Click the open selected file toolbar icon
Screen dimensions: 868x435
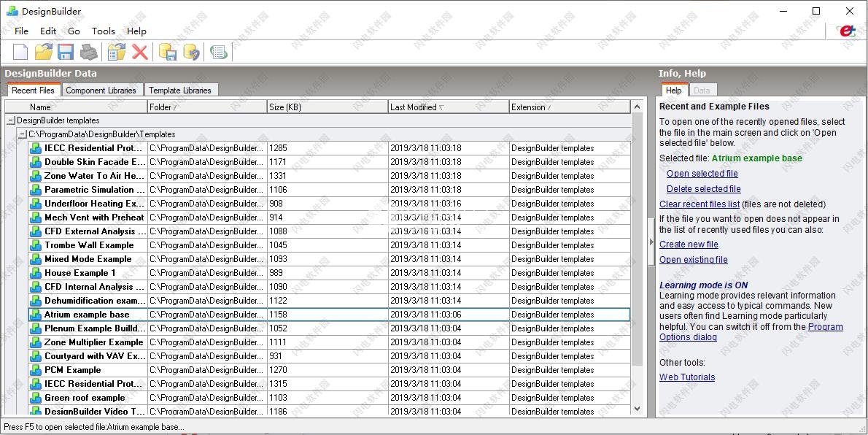[116, 52]
